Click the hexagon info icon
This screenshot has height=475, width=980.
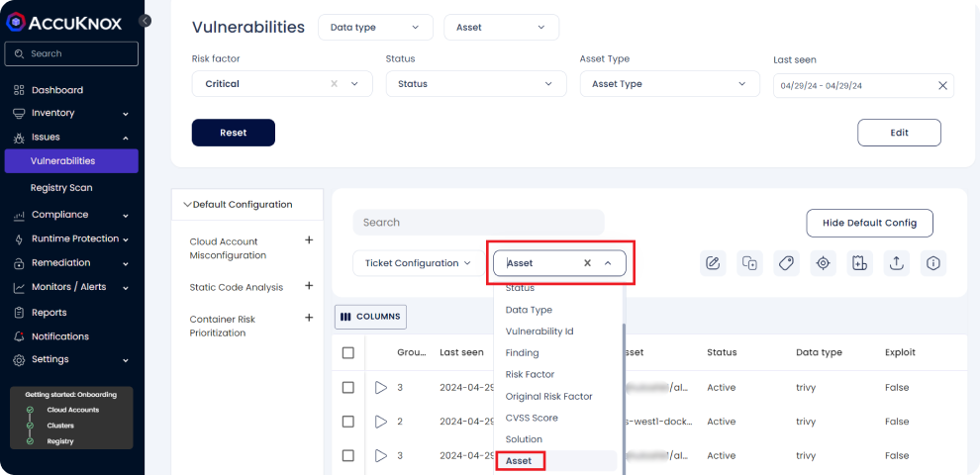coord(932,262)
